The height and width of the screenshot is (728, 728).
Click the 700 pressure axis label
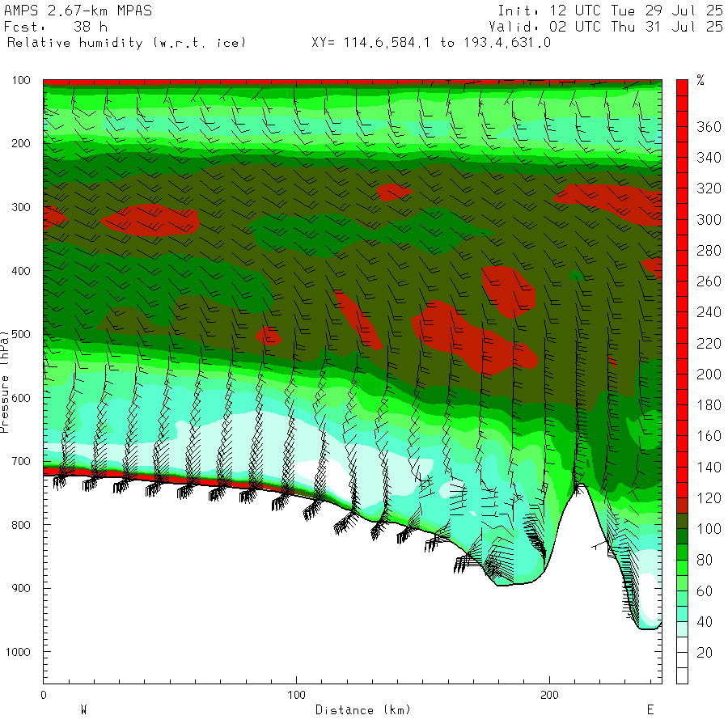point(21,461)
